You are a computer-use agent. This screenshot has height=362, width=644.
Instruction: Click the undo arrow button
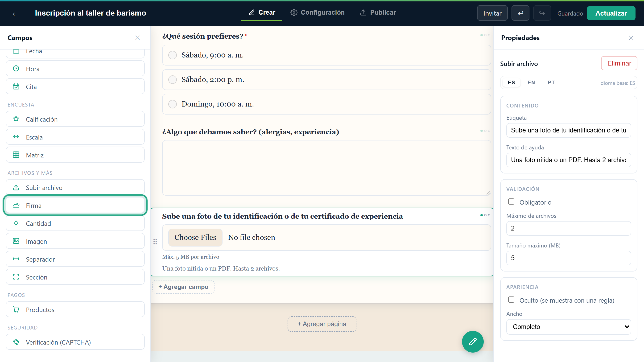520,13
